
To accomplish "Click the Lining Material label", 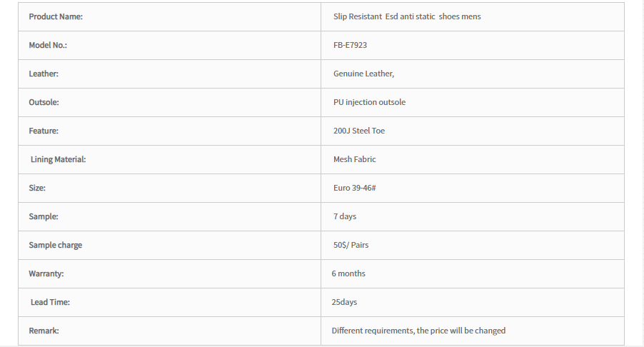I will 58,159.
